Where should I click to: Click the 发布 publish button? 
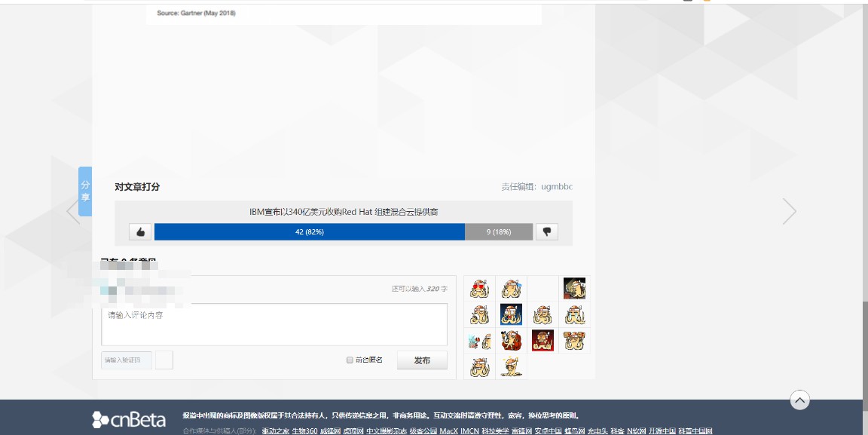tap(422, 360)
